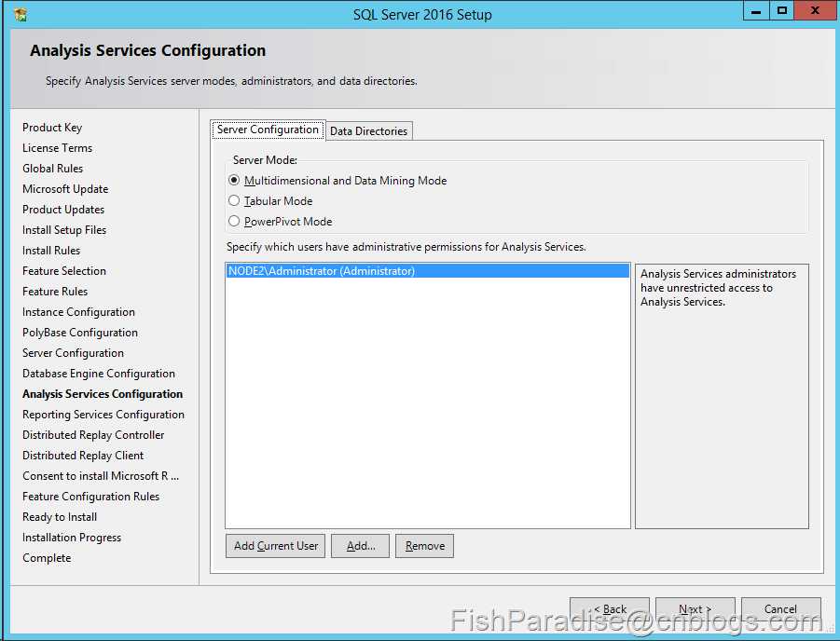The height and width of the screenshot is (641, 840).
Task: Open the Server Configuration tab
Action: (268, 130)
